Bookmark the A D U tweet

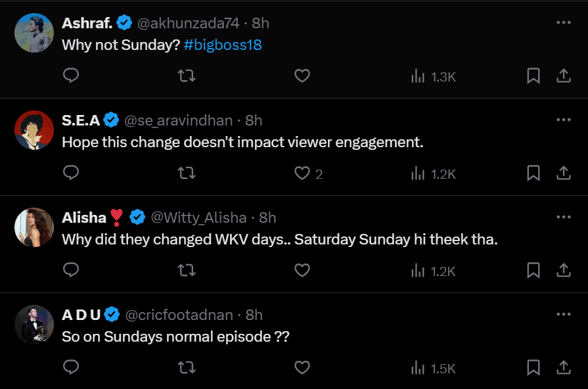(533, 367)
